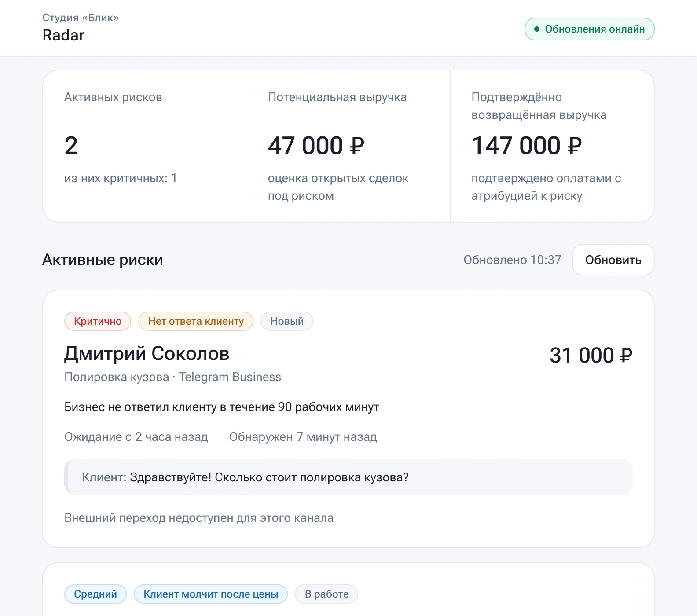Click the 31 000 ₽ deal amount

point(591,355)
